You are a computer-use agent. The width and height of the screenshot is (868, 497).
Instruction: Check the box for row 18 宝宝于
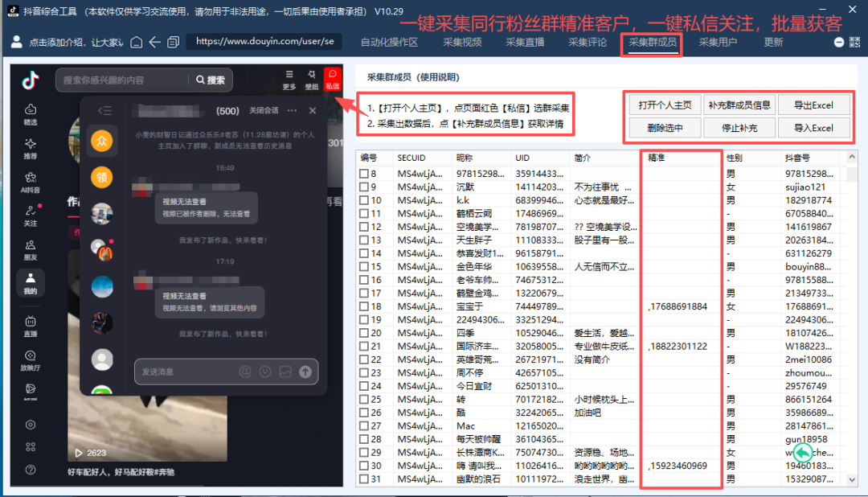[364, 306]
